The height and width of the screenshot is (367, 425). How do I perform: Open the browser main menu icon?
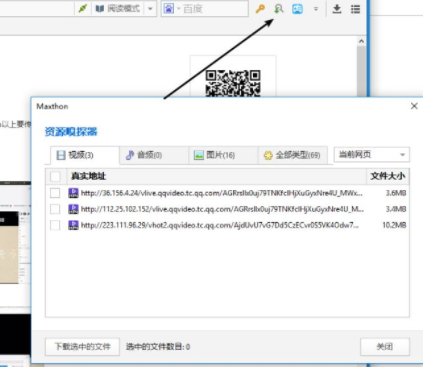coord(356,9)
